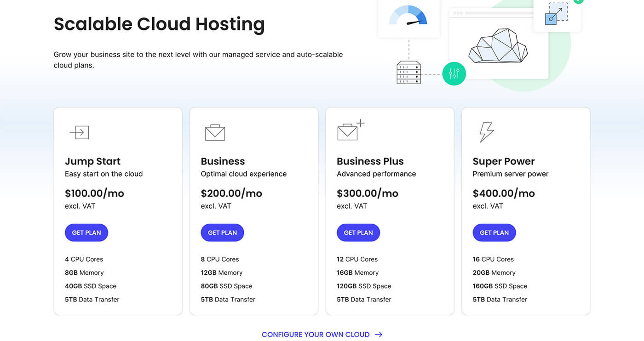This screenshot has height=341, width=644.
Task: Click '40GB SSD Space' feature
Action: pos(91,286)
